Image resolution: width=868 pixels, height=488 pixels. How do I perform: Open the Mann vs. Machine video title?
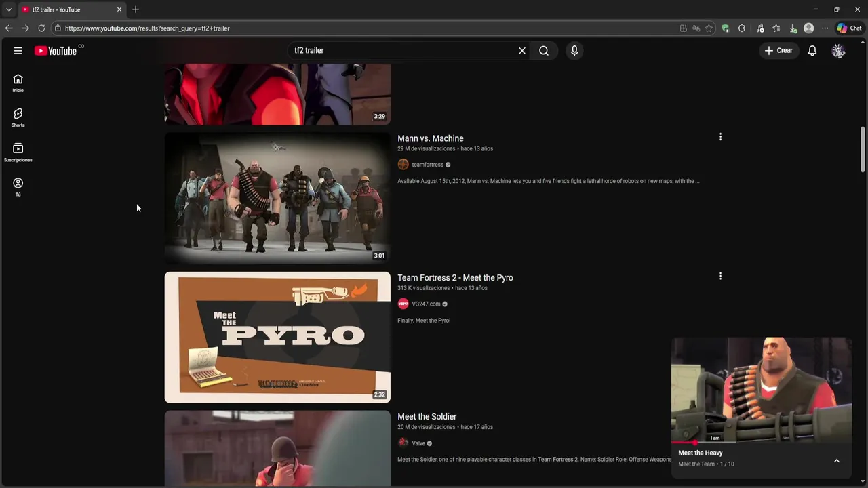coord(431,138)
